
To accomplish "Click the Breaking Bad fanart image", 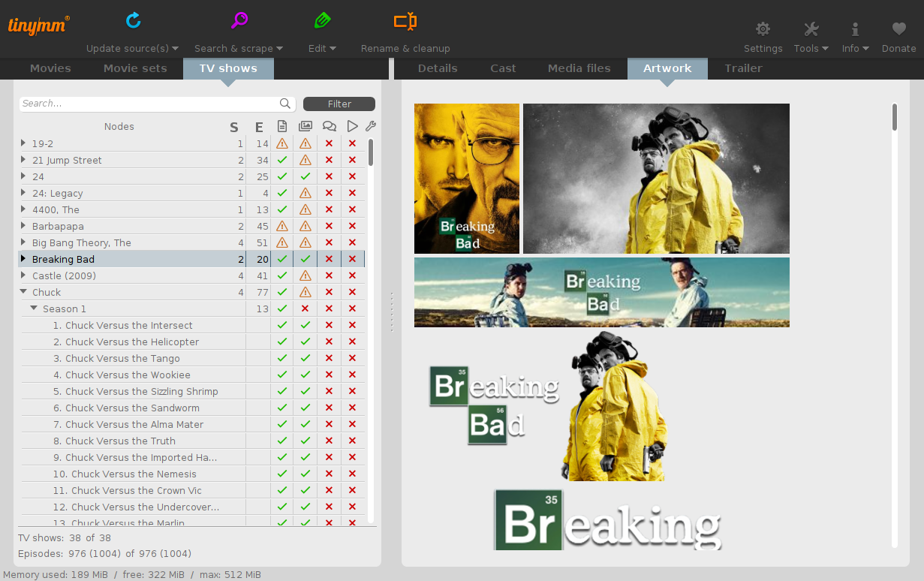I will (656, 179).
